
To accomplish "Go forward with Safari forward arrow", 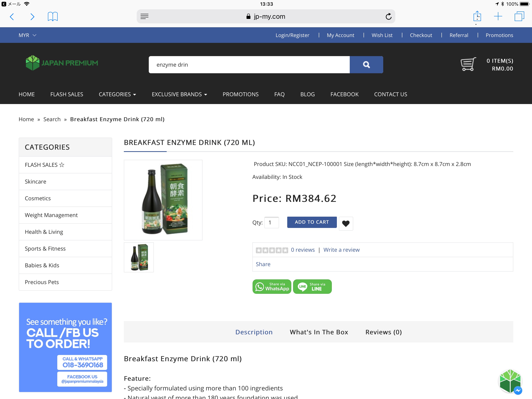I will (x=32, y=17).
